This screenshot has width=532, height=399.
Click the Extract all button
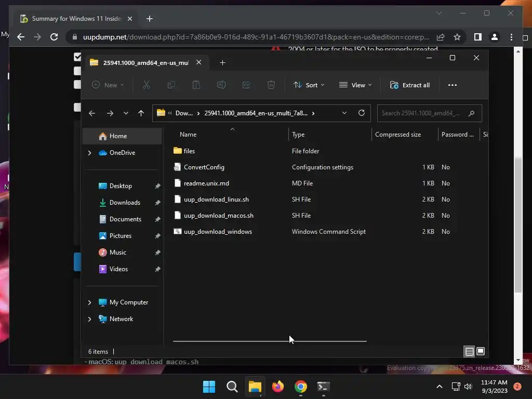click(410, 85)
